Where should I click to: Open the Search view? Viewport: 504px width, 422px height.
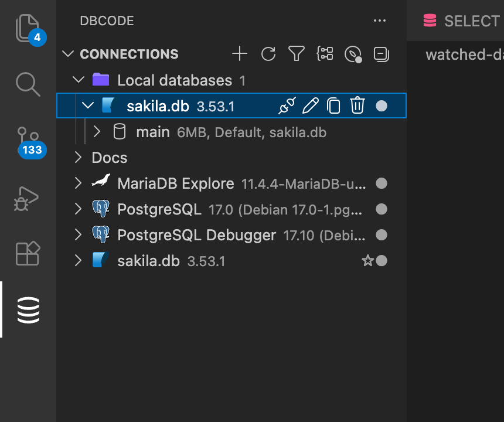click(x=28, y=84)
